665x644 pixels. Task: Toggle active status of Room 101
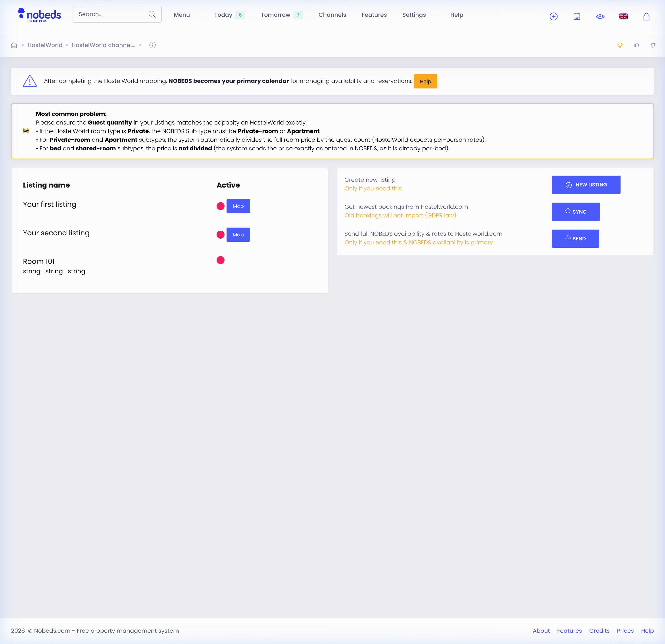click(x=221, y=260)
